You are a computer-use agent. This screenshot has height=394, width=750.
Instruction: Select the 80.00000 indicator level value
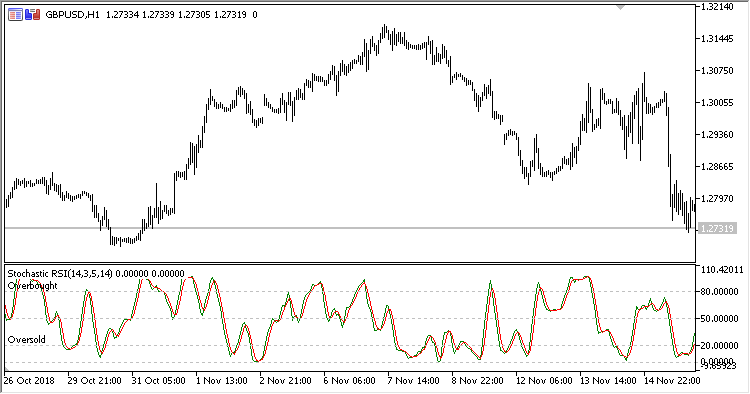pos(719,292)
